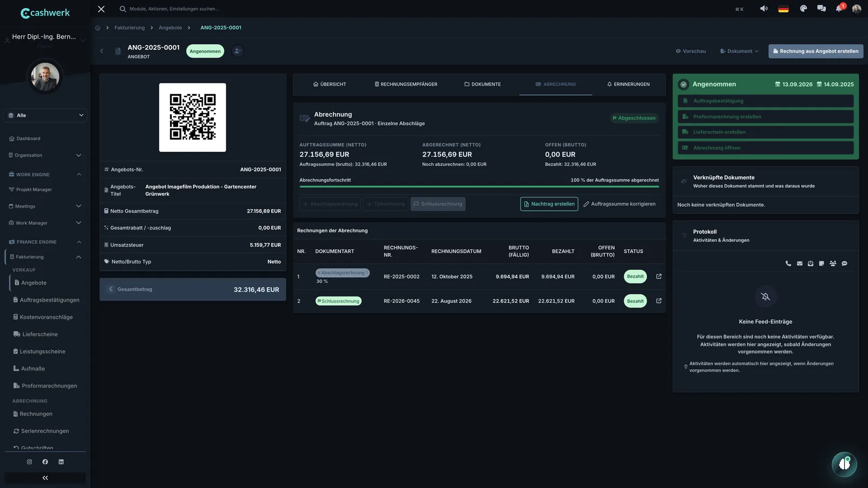Close the menu with the X icon
868x488 pixels.
point(101,9)
